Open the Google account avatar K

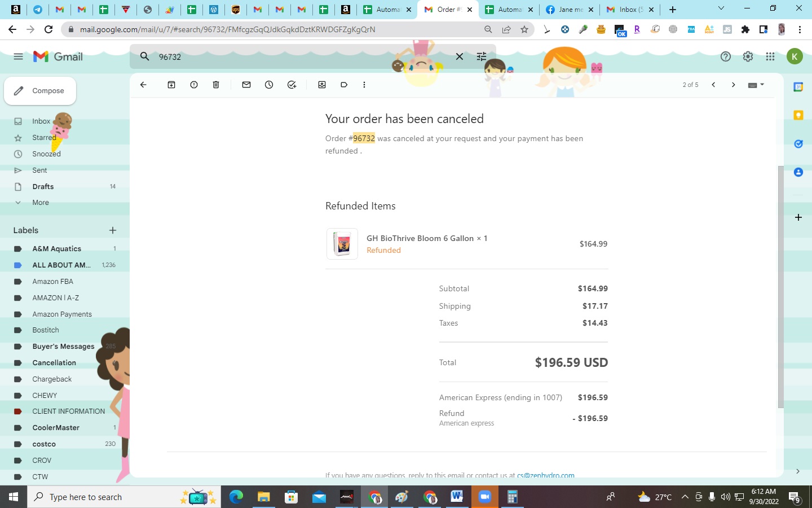coord(795,56)
